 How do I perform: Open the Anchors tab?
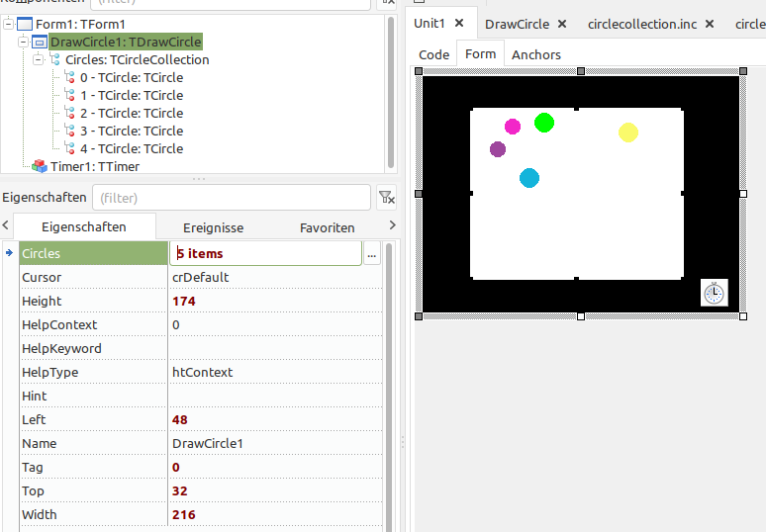[536, 54]
